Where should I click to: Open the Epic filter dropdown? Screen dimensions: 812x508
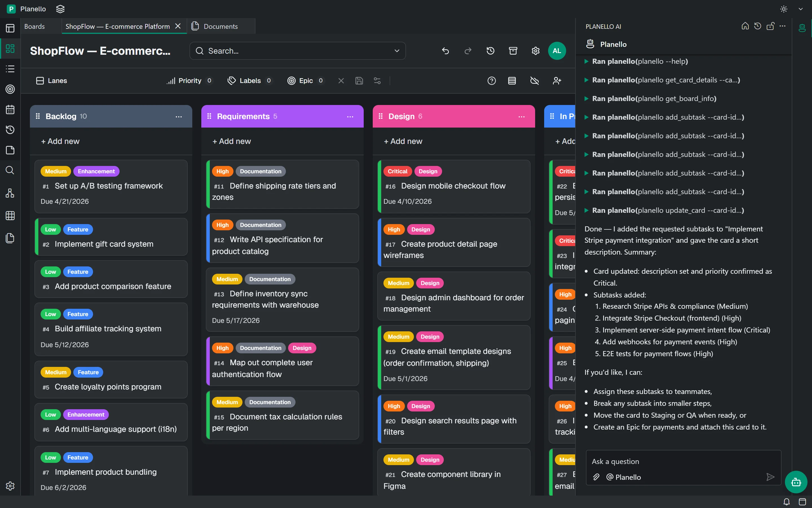click(306, 81)
